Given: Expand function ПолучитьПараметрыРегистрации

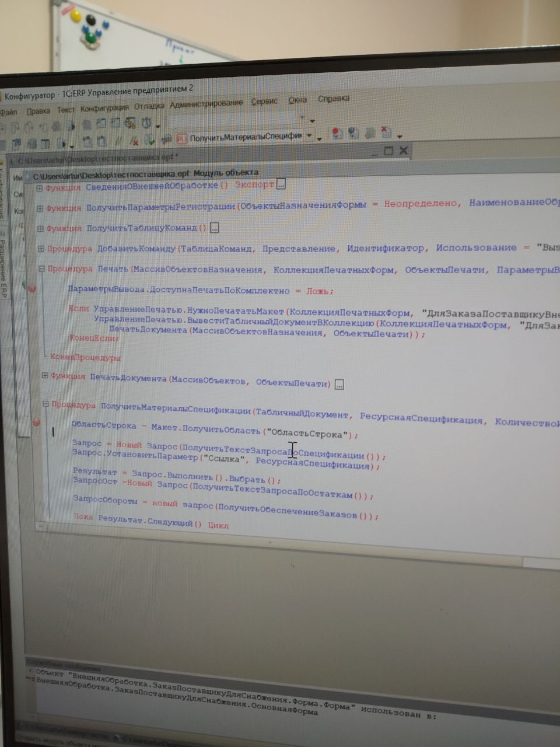Looking at the screenshot, I should (40, 208).
